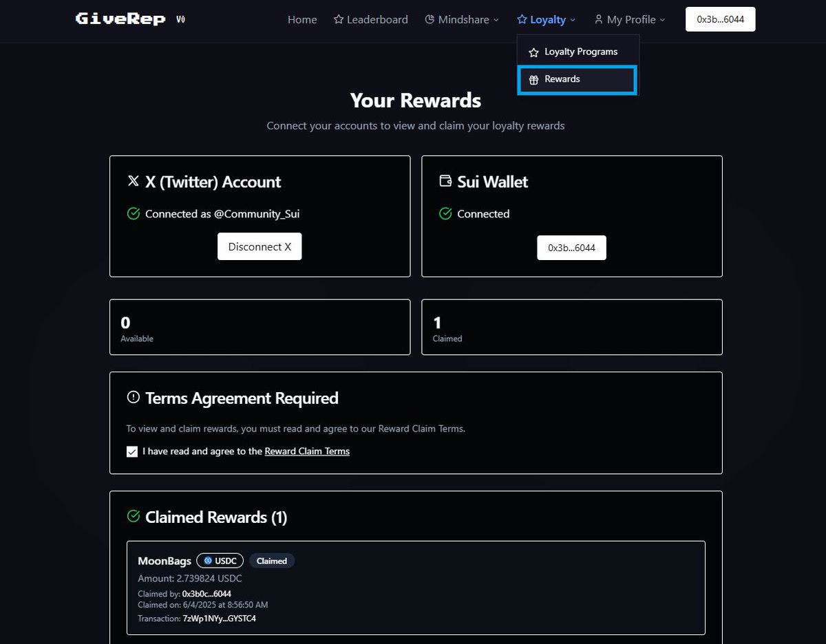Click the check icon beside Claimed Rewards (1)
Viewport: 826px width, 644px height.
pos(134,516)
